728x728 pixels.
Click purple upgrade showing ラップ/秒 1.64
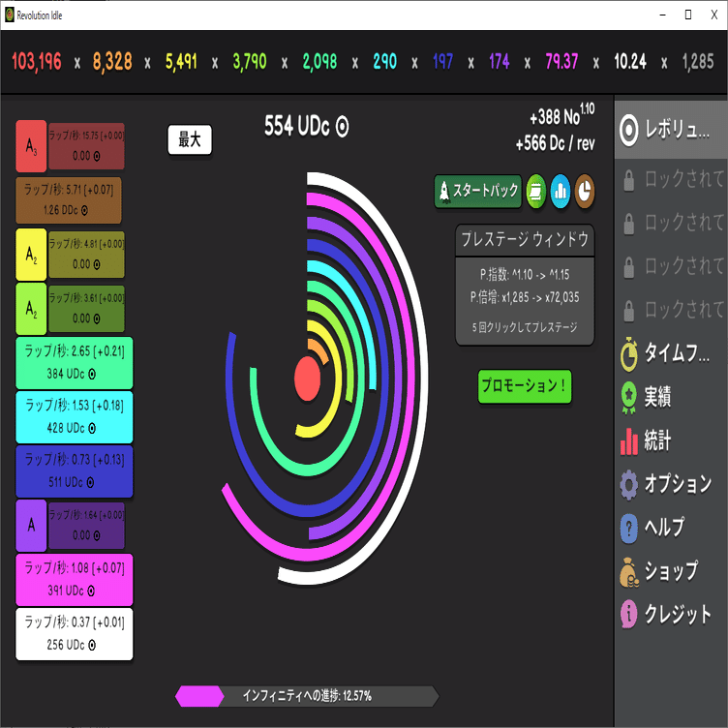(x=86, y=525)
